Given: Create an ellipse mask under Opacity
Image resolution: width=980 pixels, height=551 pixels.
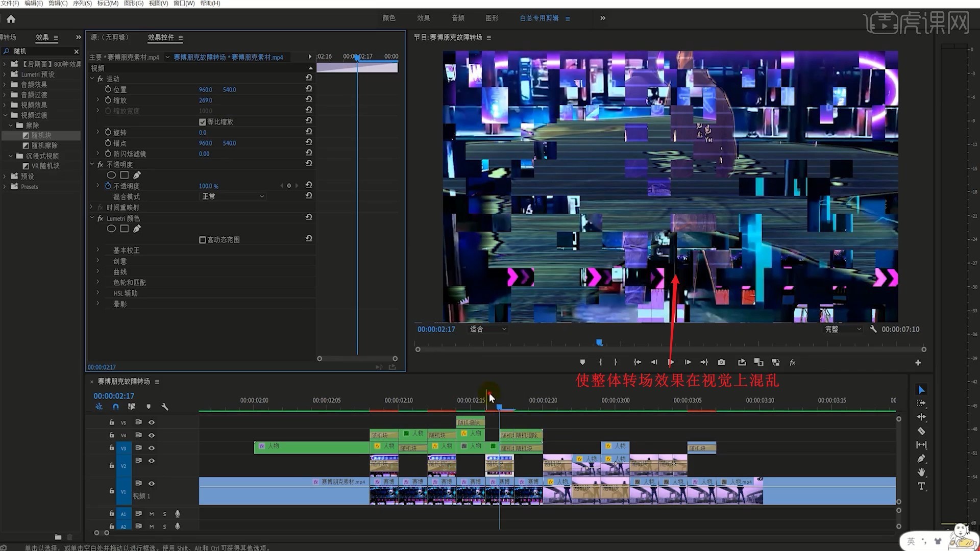Looking at the screenshot, I should pyautogui.click(x=111, y=175).
